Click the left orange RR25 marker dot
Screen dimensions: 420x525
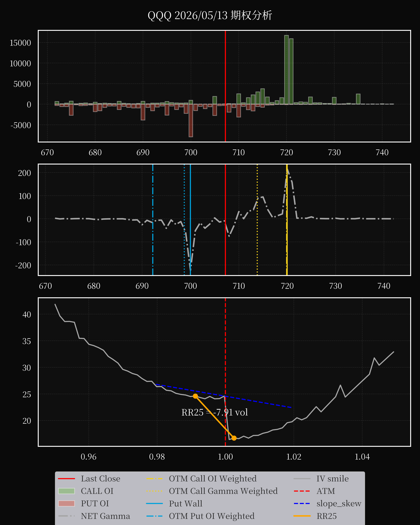point(195,396)
